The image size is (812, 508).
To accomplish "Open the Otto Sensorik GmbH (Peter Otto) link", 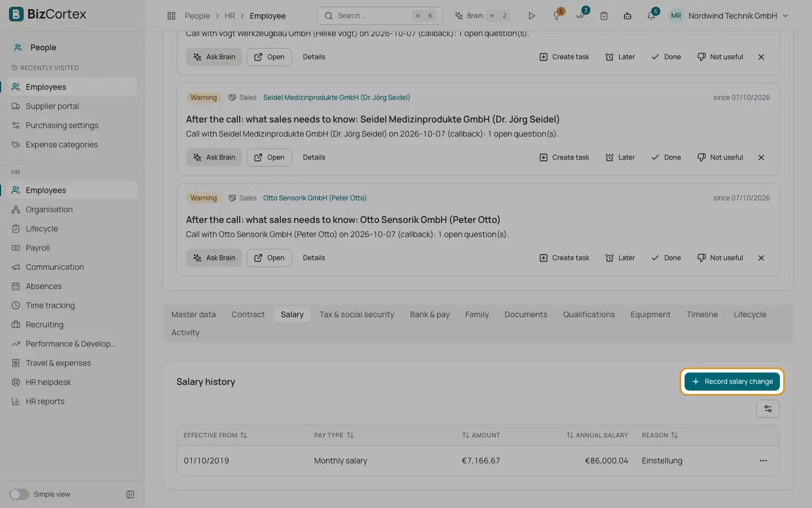I will (315, 198).
